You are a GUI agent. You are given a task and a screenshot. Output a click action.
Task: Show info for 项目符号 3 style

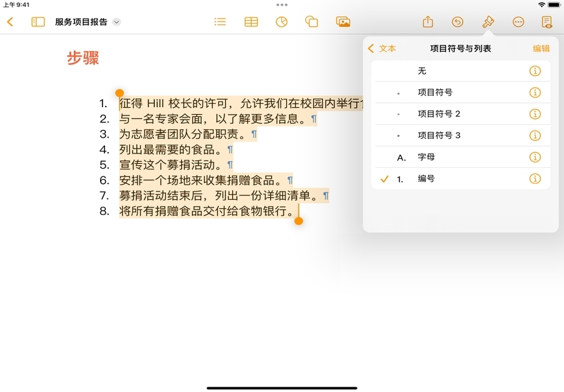(x=534, y=136)
